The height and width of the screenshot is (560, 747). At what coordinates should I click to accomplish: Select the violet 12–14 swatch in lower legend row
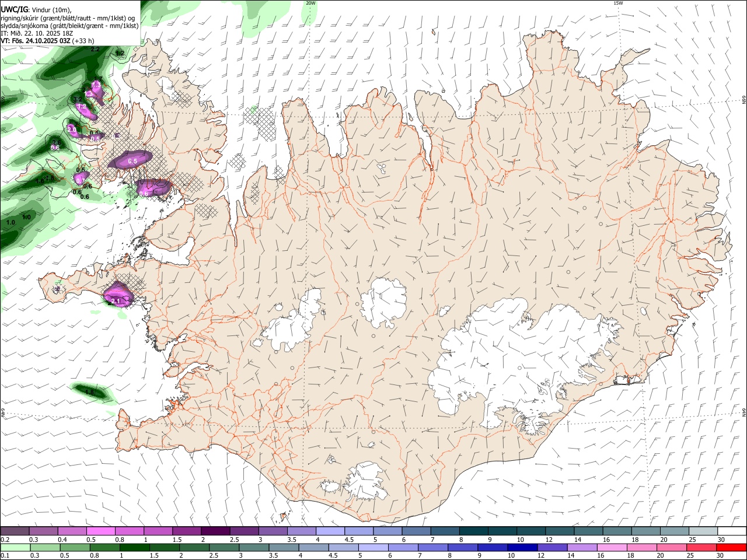pos(552,547)
